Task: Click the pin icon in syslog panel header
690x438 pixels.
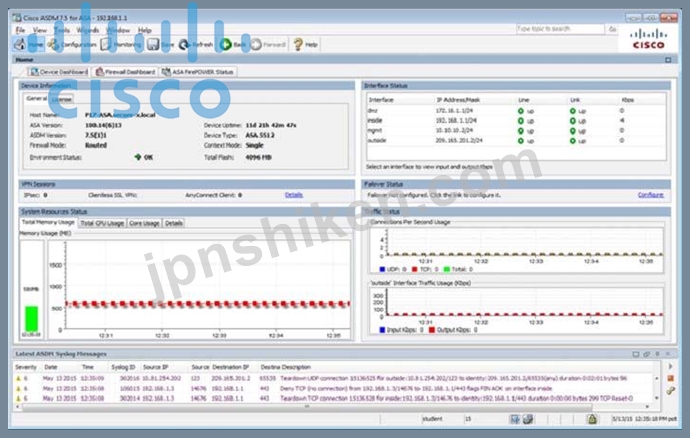Action: [657, 354]
